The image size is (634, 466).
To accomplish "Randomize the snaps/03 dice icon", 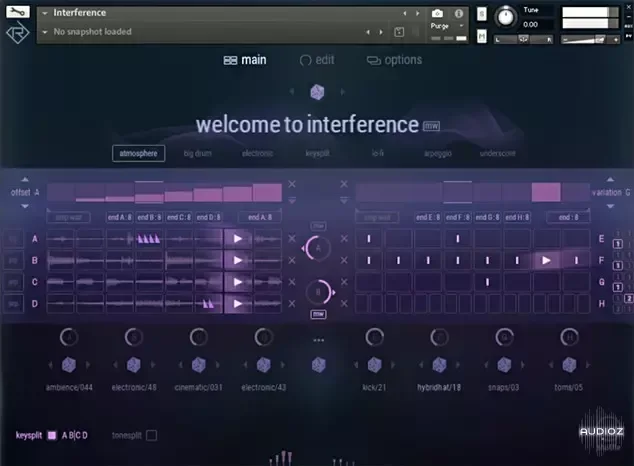I will tap(504, 365).
